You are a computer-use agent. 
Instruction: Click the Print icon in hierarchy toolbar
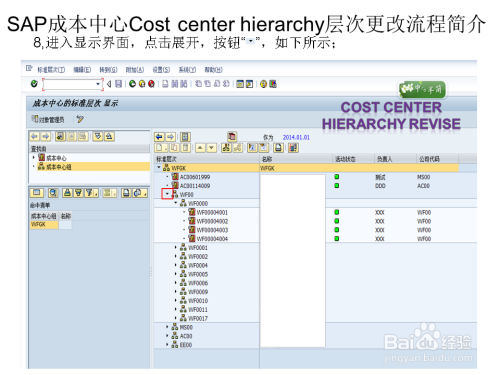click(x=279, y=148)
